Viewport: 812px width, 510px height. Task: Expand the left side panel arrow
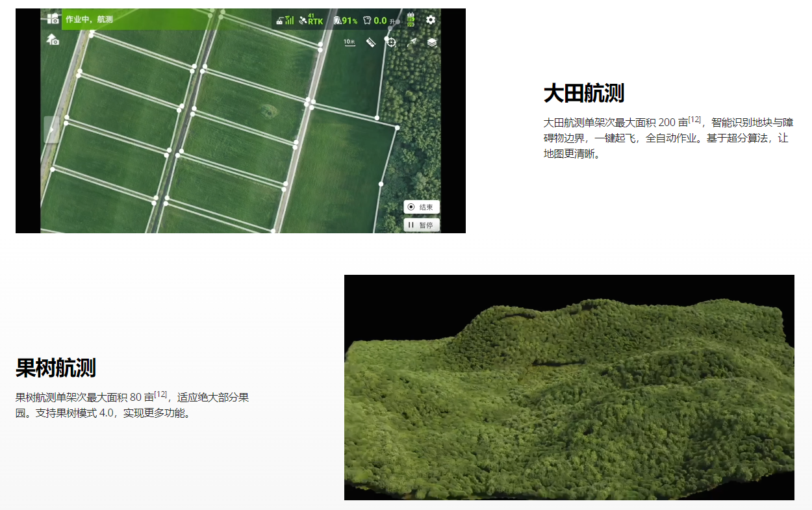click(51, 129)
